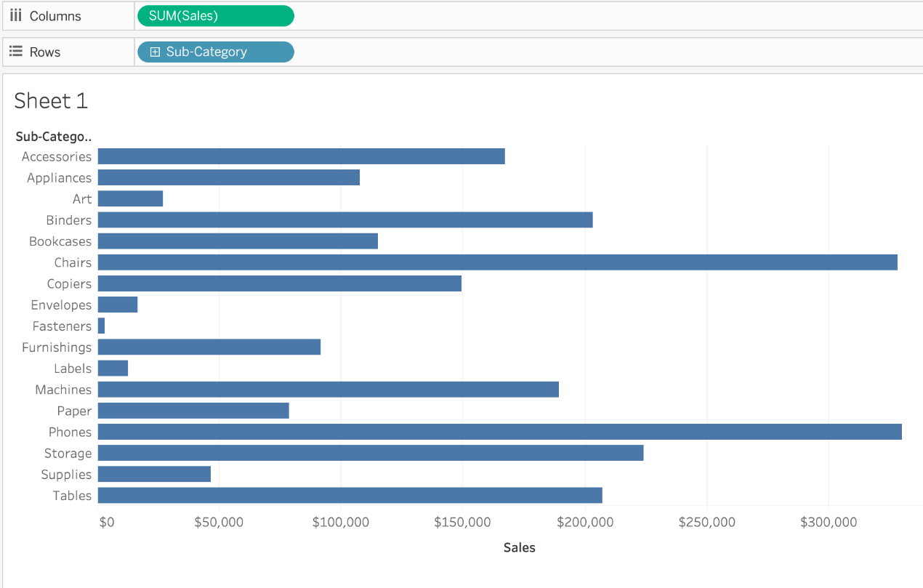Select the SUM(Sales) pill in Columns
Screen dimensions: 923x588
(x=215, y=16)
